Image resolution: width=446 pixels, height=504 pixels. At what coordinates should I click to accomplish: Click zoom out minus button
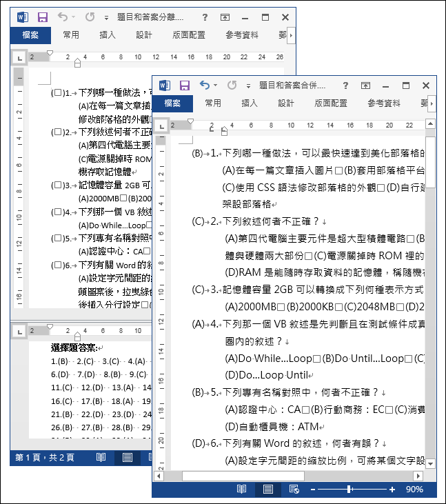click(313, 490)
